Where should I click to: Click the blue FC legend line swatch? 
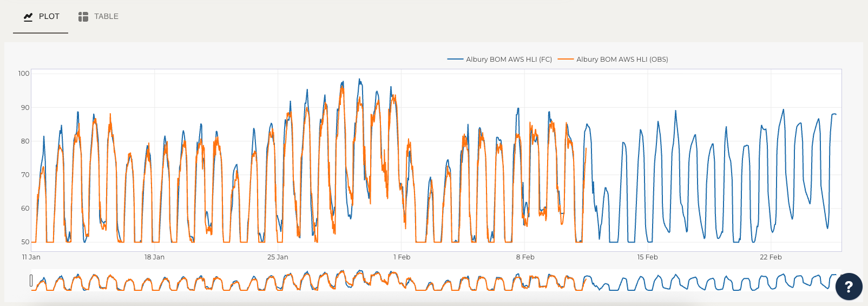455,60
